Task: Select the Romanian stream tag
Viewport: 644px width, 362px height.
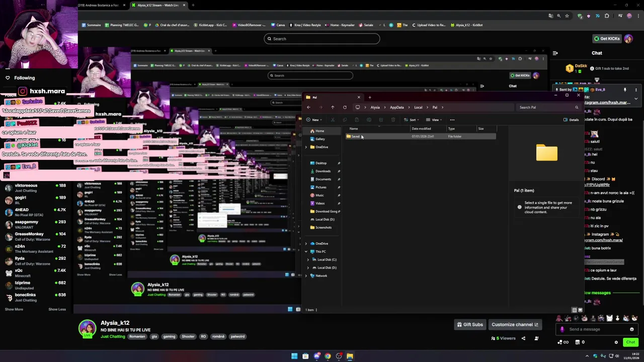Action: [x=137, y=336]
